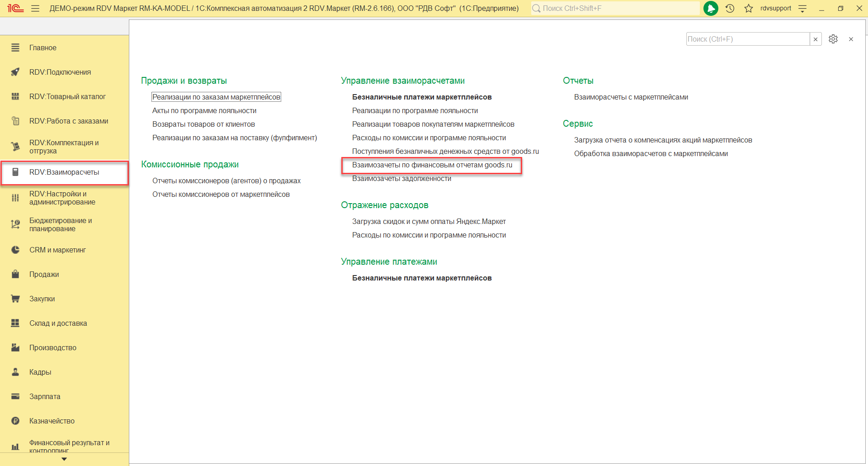The height and width of the screenshot is (466, 868).
Task: Click the Финансовый результат chart icon
Action: pyautogui.click(x=15, y=447)
